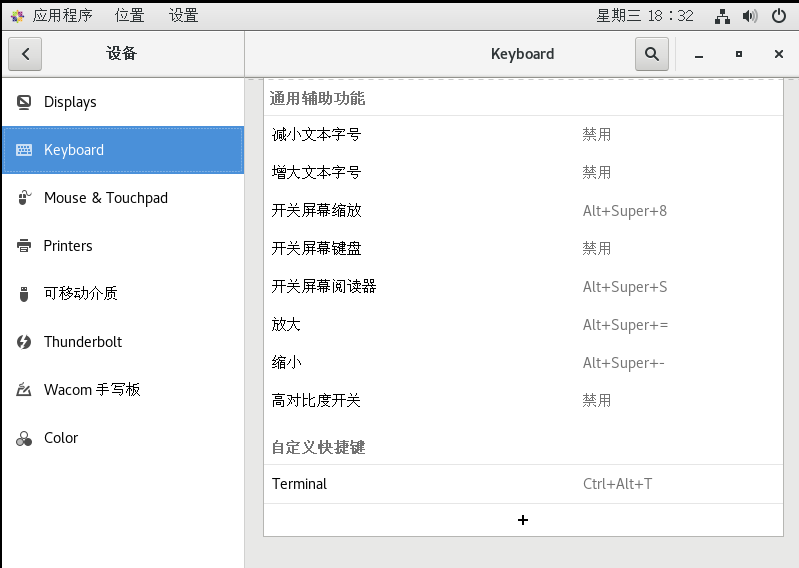799x568 pixels.
Task: Click the 高对比度开关 shortcut row
Action: coord(522,401)
